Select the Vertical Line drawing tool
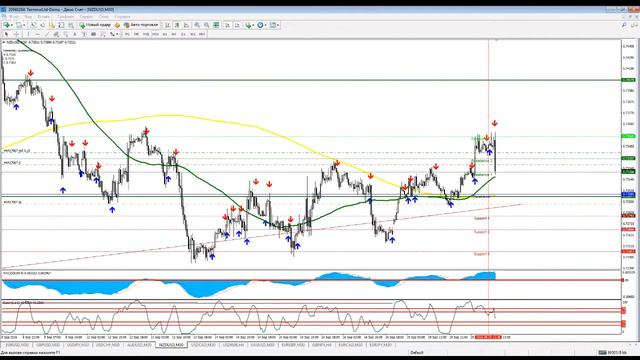 [28, 34]
